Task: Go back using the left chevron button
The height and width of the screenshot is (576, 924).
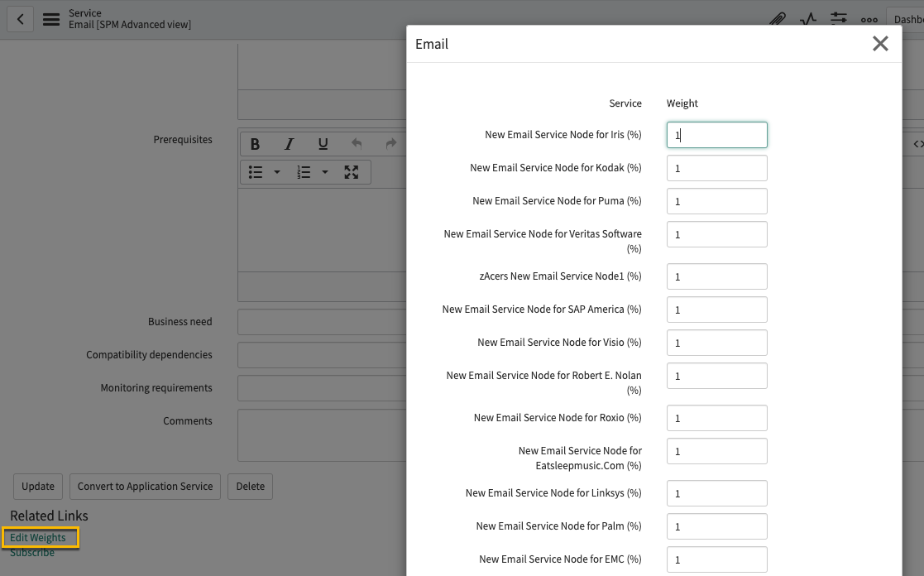Action: (x=20, y=20)
